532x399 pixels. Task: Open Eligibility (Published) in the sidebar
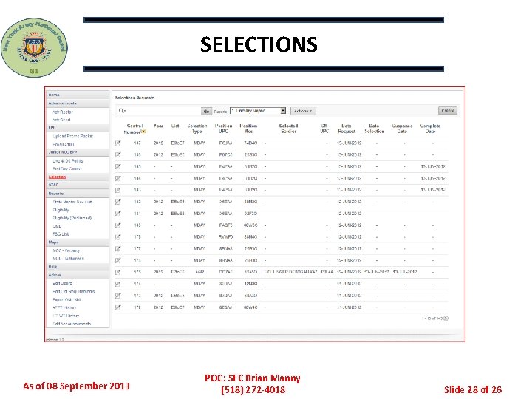72,218
